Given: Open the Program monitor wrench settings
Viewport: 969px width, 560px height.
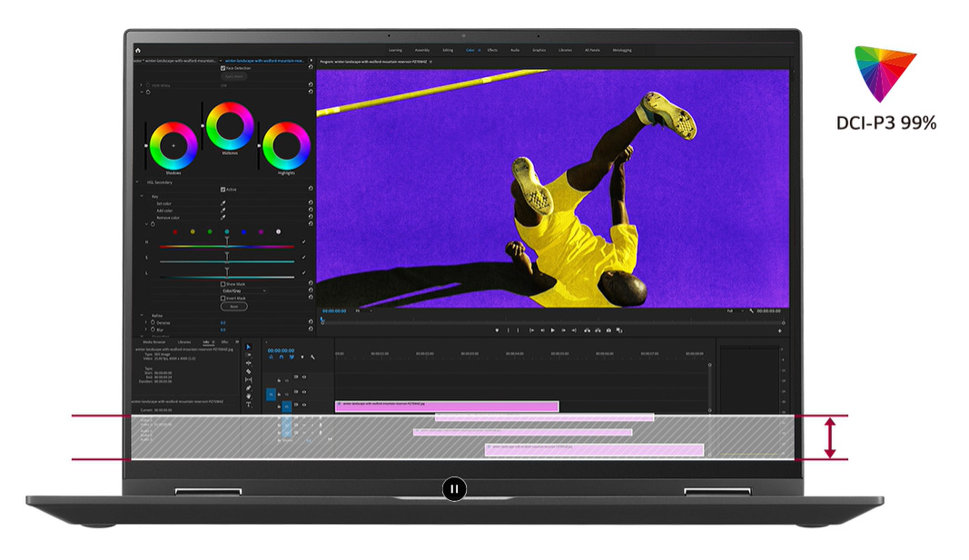Looking at the screenshot, I should coord(751,310).
